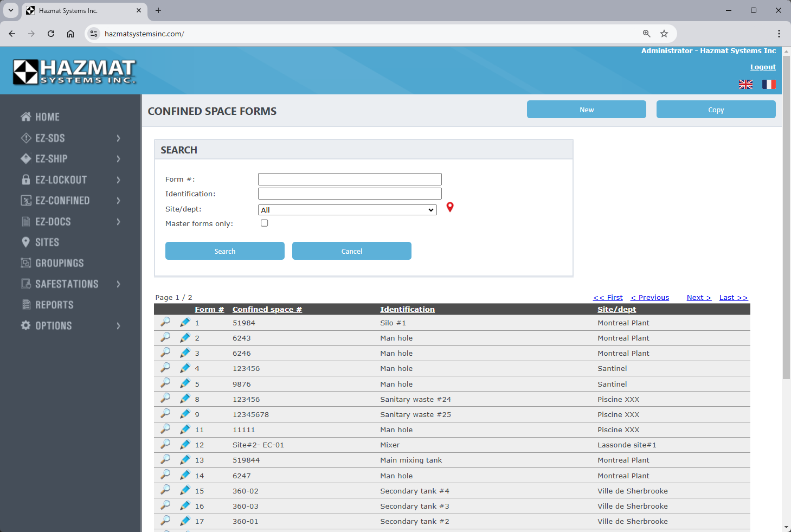This screenshot has height=532, width=791.
Task: Click the red map pin beside Site/dept
Action: 449,207
